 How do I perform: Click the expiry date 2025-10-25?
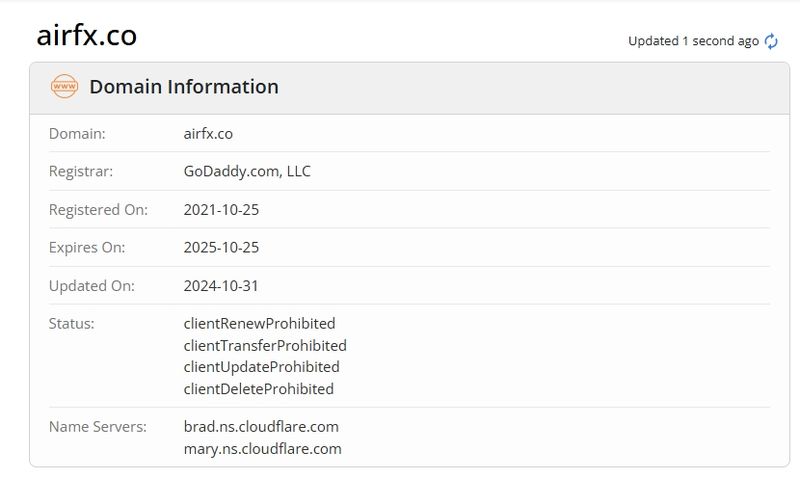click(221, 247)
